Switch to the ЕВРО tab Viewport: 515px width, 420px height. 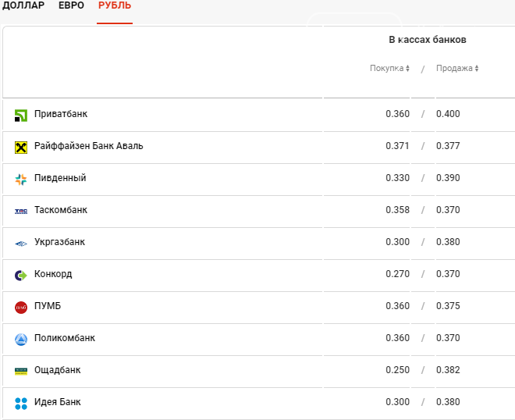71,5
